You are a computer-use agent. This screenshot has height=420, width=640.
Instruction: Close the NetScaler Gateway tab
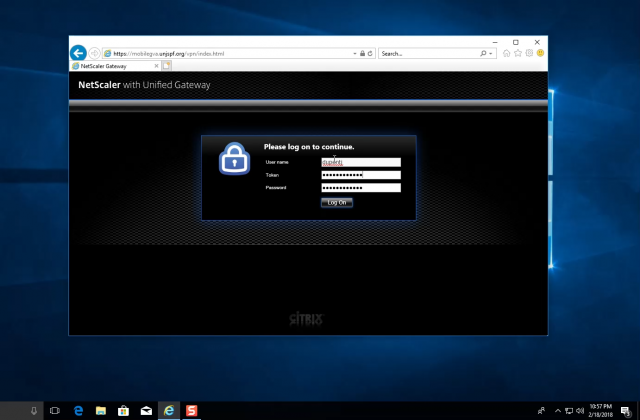(x=156, y=66)
